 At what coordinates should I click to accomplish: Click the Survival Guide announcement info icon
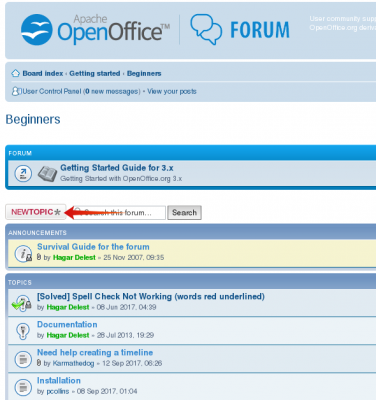(x=23, y=254)
